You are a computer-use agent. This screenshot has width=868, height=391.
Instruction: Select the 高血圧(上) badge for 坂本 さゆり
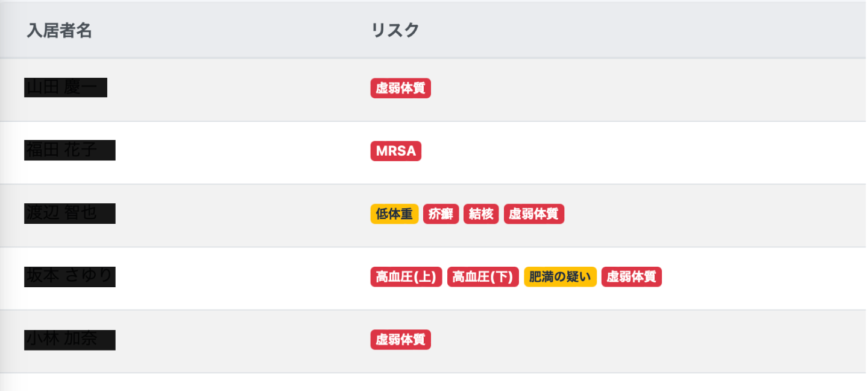tap(406, 276)
